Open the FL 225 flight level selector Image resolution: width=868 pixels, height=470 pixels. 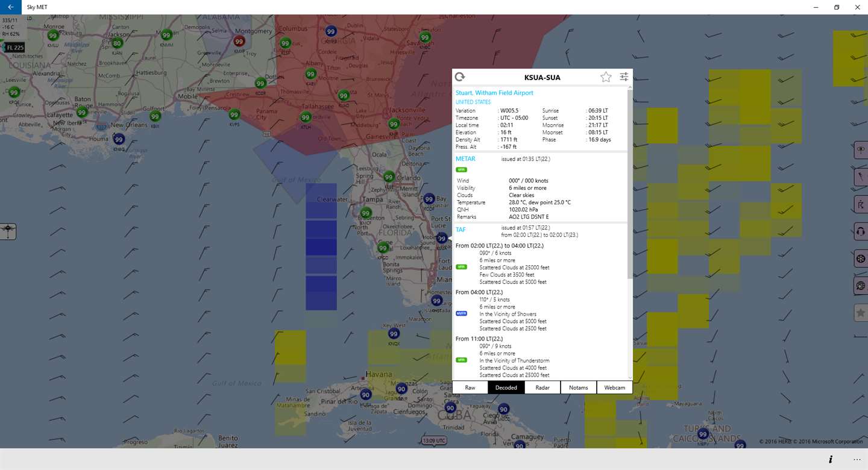(x=14, y=48)
